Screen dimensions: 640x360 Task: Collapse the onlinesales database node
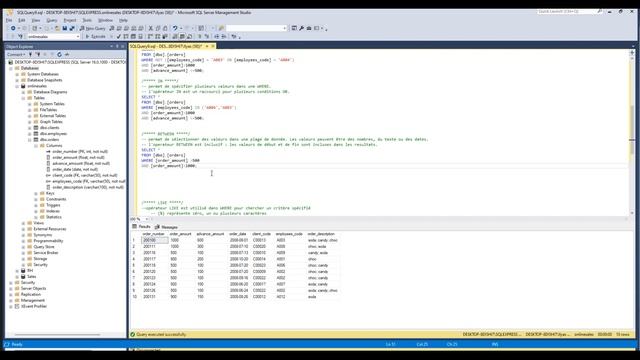coord(17,86)
